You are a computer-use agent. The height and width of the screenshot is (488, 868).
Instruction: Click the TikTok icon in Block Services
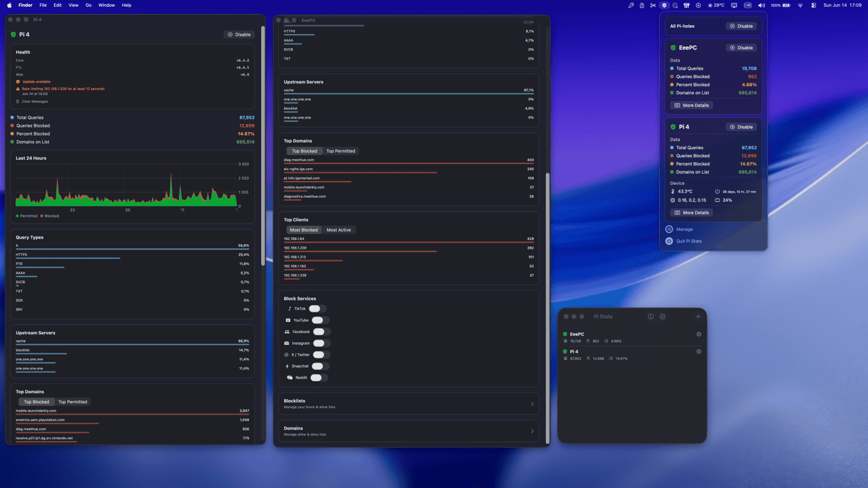click(290, 308)
